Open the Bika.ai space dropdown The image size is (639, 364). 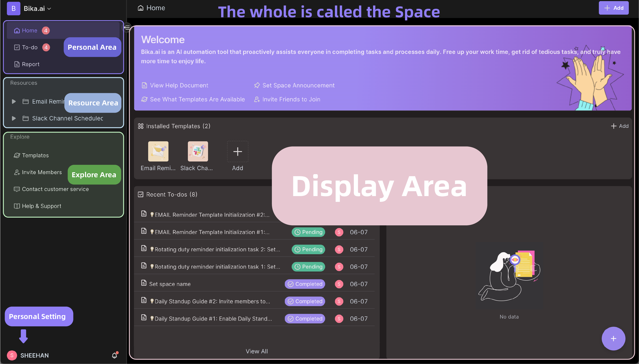click(x=37, y=8)
